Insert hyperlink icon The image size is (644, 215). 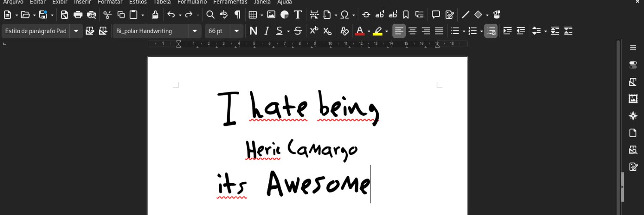point(366,15)
